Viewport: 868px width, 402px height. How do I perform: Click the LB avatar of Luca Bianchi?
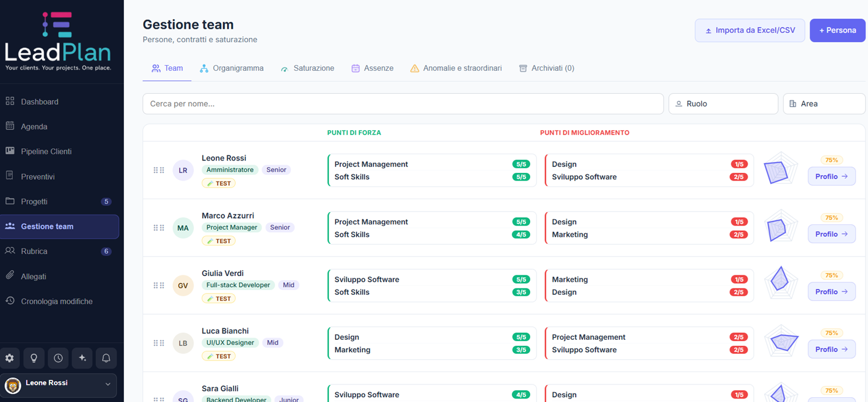click(183, 343)
